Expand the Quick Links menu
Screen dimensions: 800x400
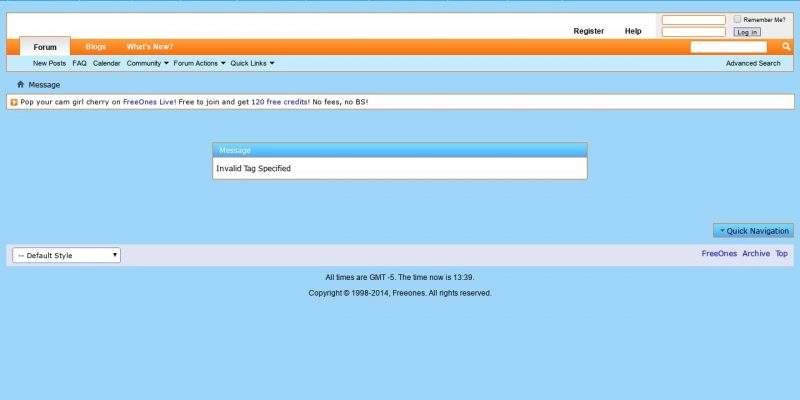click(x=252, y=63)
